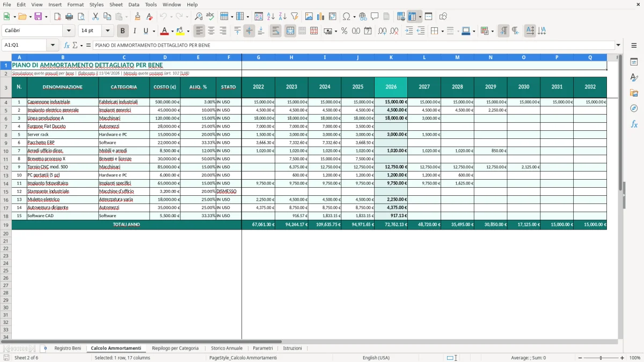The width and height of the screenshot is (644, 362).
Task: Click the Cut scissors icon
Action: tap(95, 17)
